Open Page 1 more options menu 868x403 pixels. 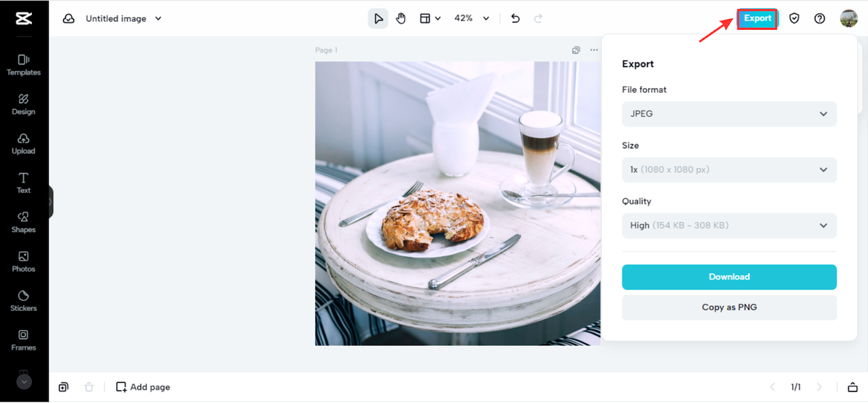pyautogui.click(x=594, y=50)
